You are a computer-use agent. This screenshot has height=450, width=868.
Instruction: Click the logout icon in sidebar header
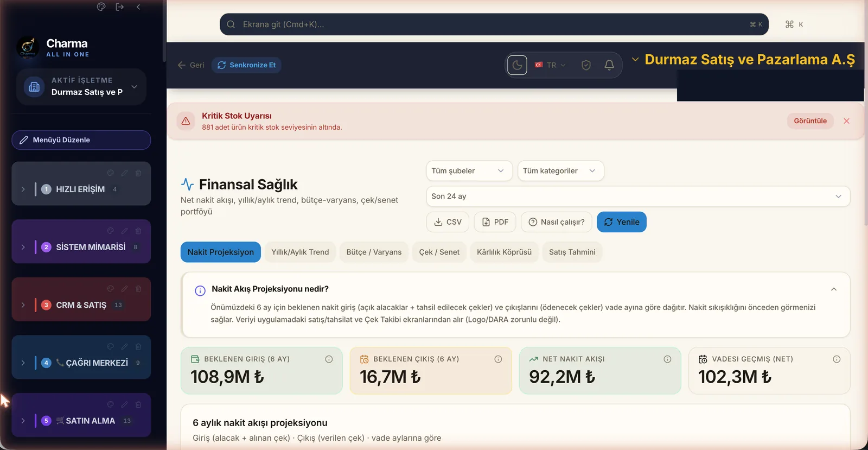tap(120, 7)
